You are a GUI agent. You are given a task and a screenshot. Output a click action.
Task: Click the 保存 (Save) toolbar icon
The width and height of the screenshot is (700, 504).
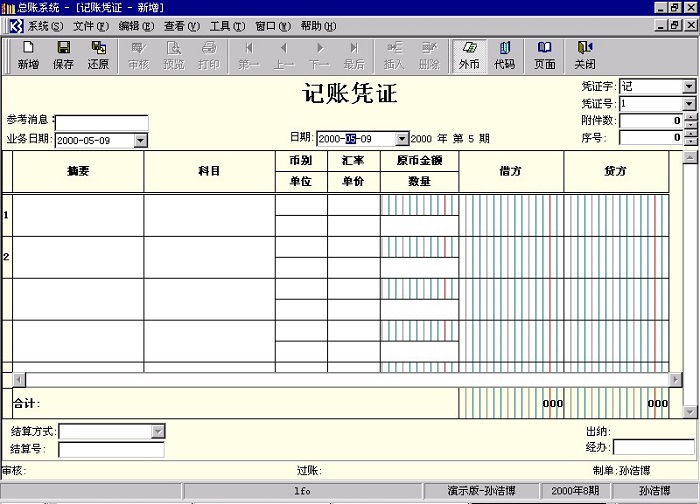tap(63, 55)
